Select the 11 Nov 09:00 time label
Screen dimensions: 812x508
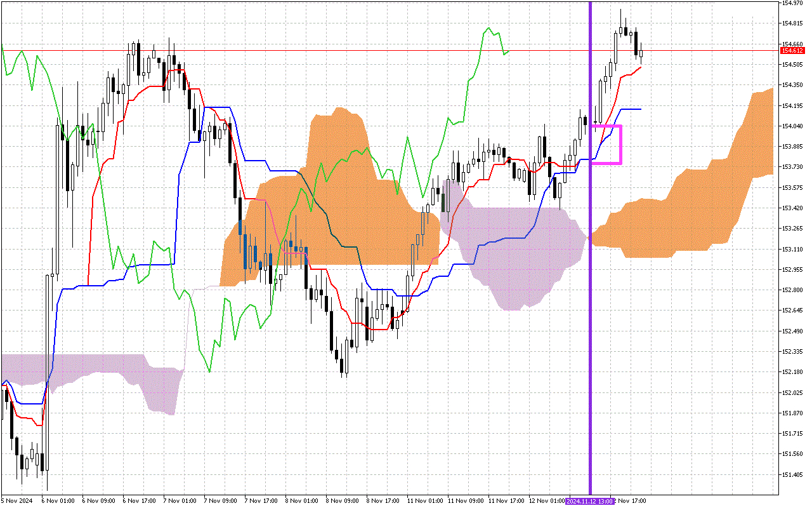[464, 501]
